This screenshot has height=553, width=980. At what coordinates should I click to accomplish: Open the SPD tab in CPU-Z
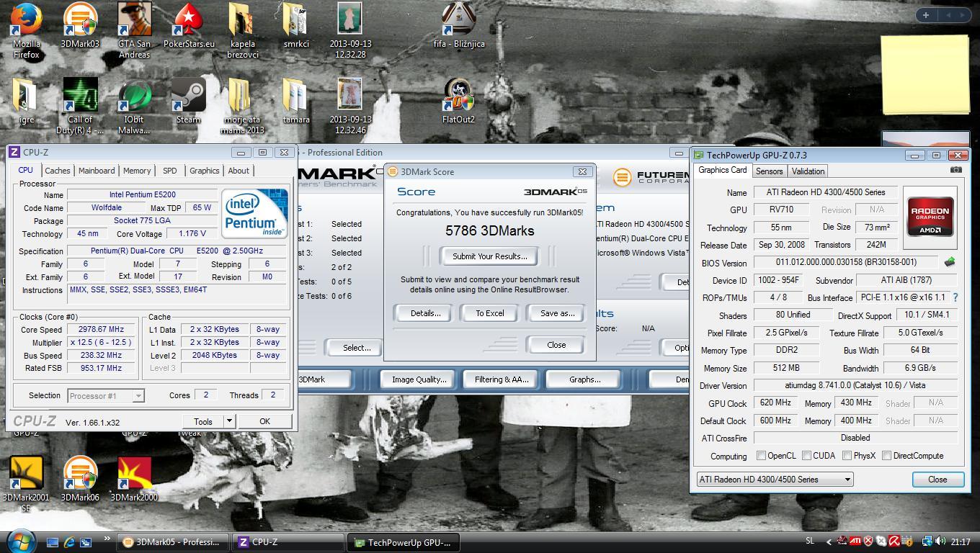click(x=169, y=171)
